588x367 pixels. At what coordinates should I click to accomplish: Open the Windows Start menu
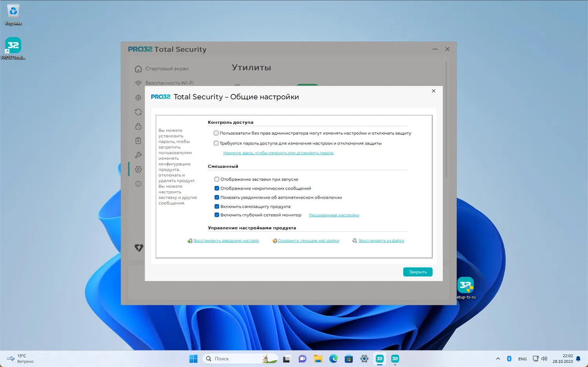[193, 359]
